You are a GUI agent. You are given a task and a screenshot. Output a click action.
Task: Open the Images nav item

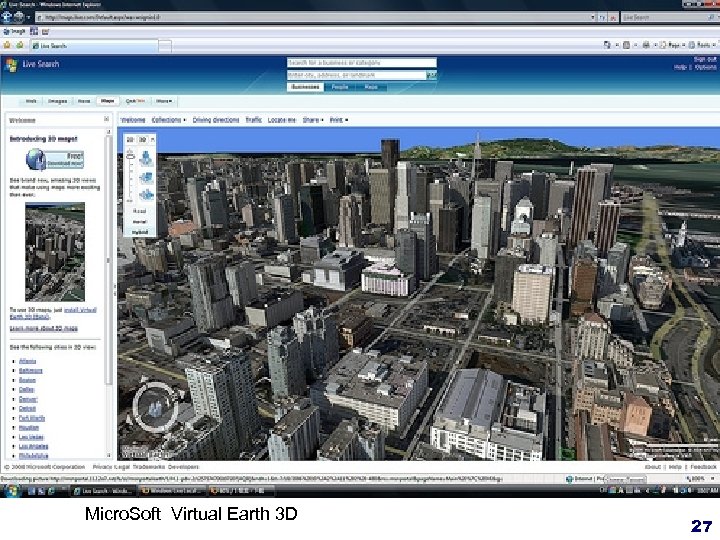(x=57, y=101)
